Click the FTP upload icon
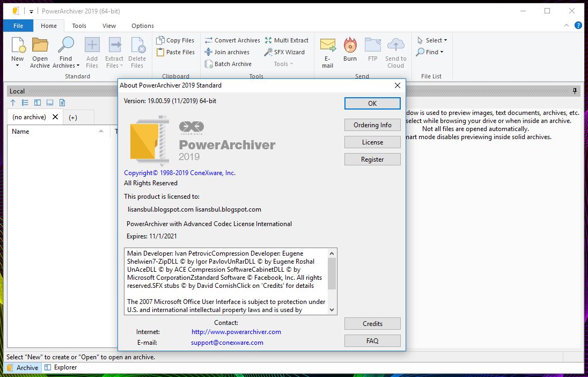The width and height of the screenshot is (588, 377). pos(373,45)
